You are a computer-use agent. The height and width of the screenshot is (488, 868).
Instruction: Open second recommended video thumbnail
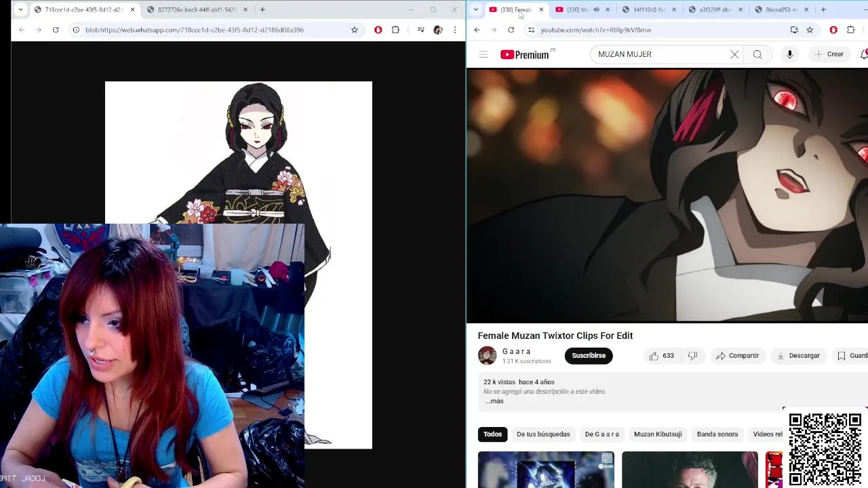coord(690,470)
